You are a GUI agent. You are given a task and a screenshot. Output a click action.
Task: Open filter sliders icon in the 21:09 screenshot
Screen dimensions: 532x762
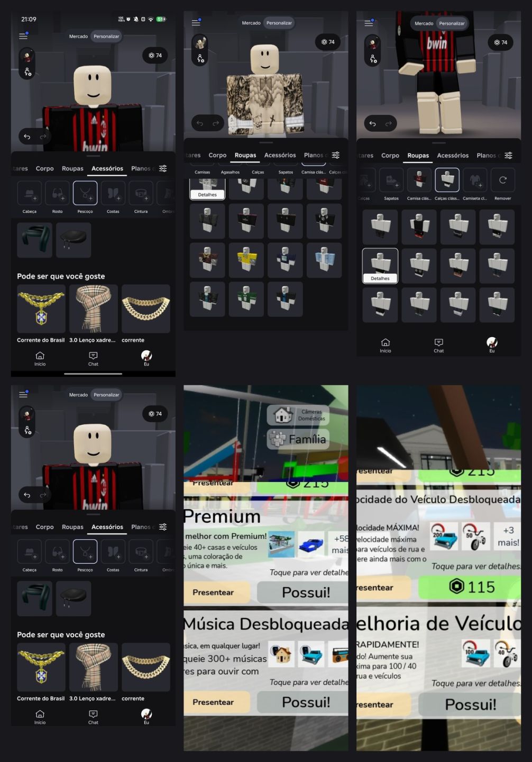click(x=163, y=168)
